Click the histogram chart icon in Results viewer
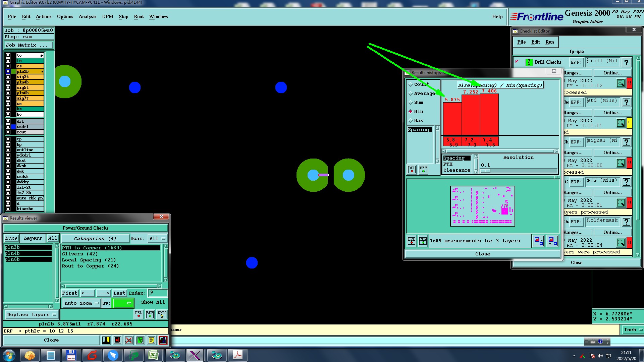This screenshot has height=362, width=644. coord(163,340)
